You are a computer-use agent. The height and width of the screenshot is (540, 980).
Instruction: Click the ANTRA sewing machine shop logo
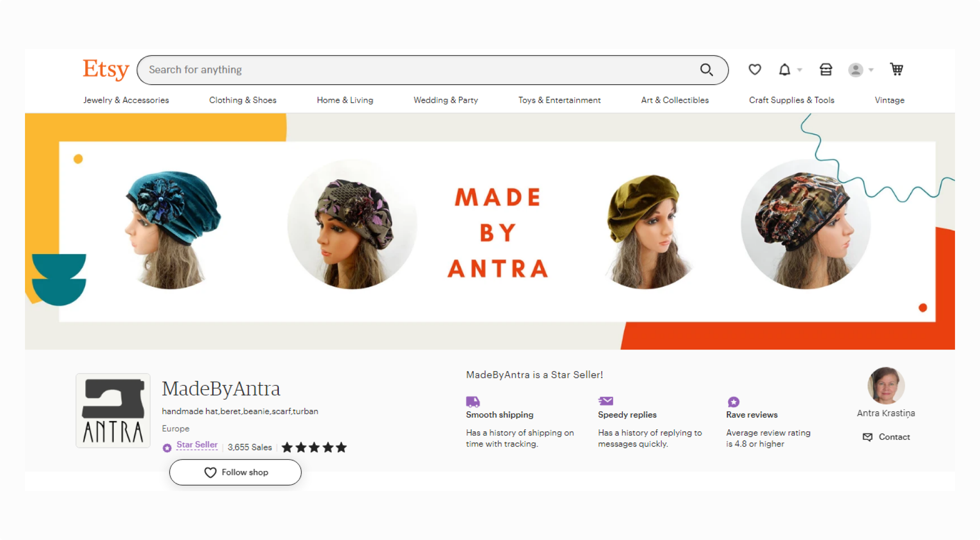coord(113,411)
